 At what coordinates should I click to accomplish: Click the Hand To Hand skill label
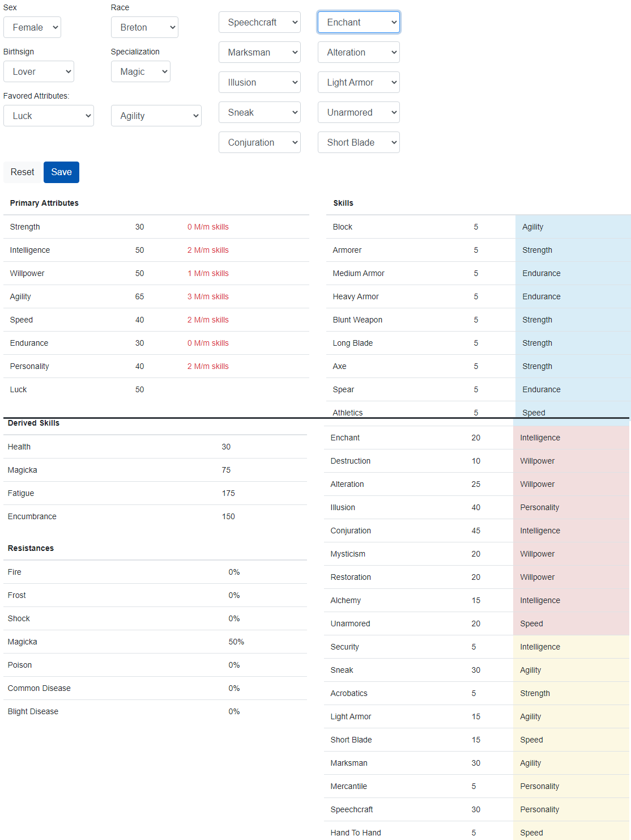356,833
